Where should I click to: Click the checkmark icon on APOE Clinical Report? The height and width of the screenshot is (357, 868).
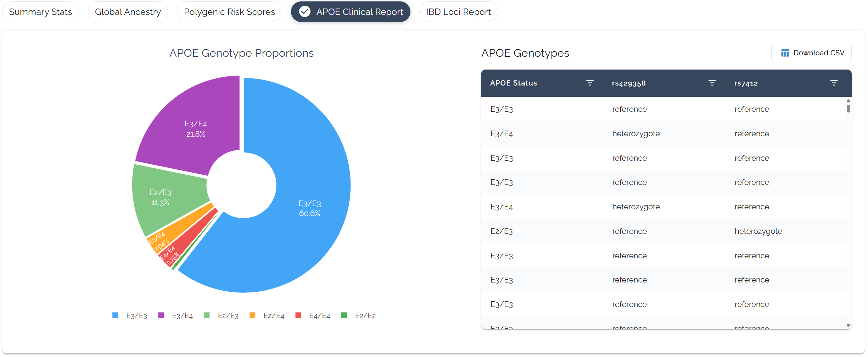(x=305, y=12)
